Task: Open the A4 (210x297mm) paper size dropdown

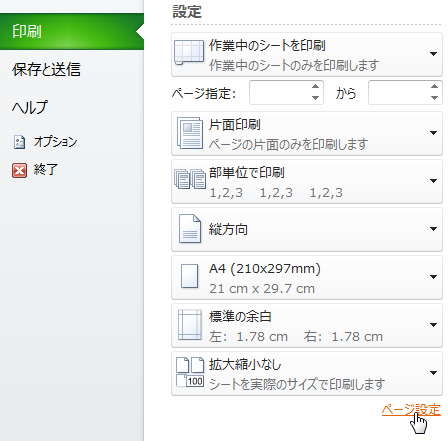Action: coord(433,277)
